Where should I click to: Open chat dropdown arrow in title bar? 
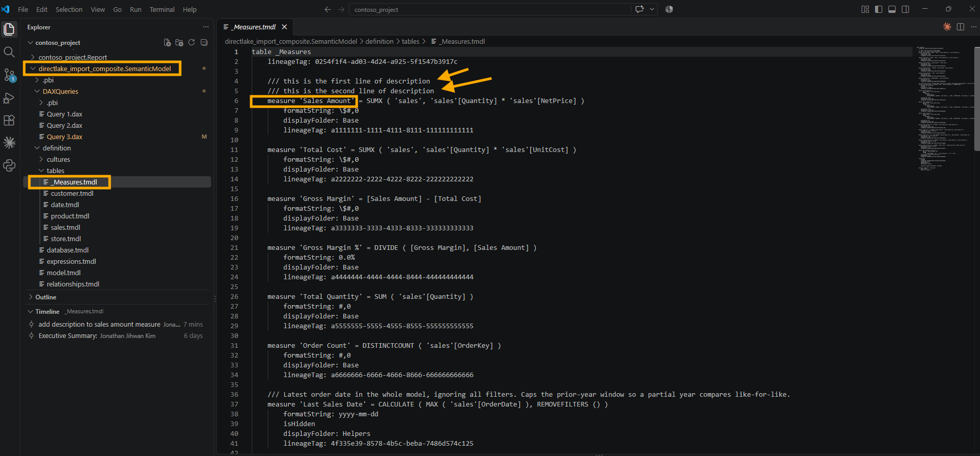[x=652, y=9]
